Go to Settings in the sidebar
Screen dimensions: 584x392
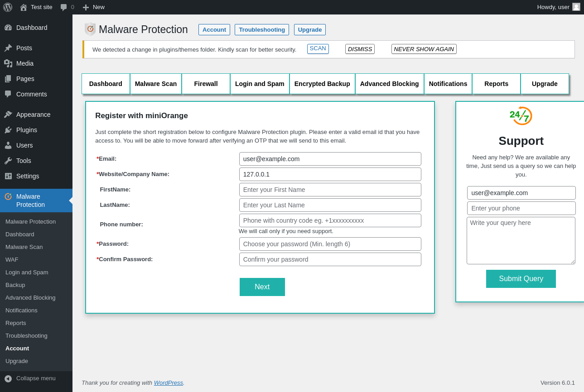point(28,176)
